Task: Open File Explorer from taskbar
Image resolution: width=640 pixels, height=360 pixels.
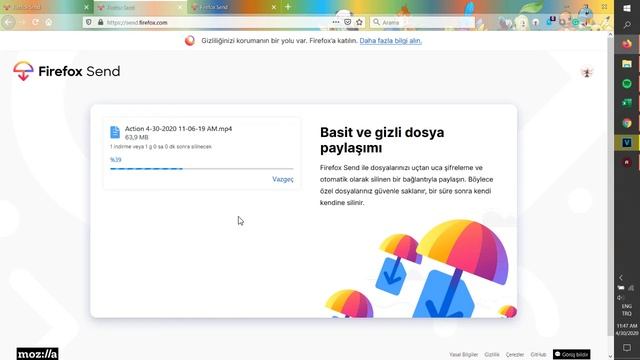Action: coord(627,64)
